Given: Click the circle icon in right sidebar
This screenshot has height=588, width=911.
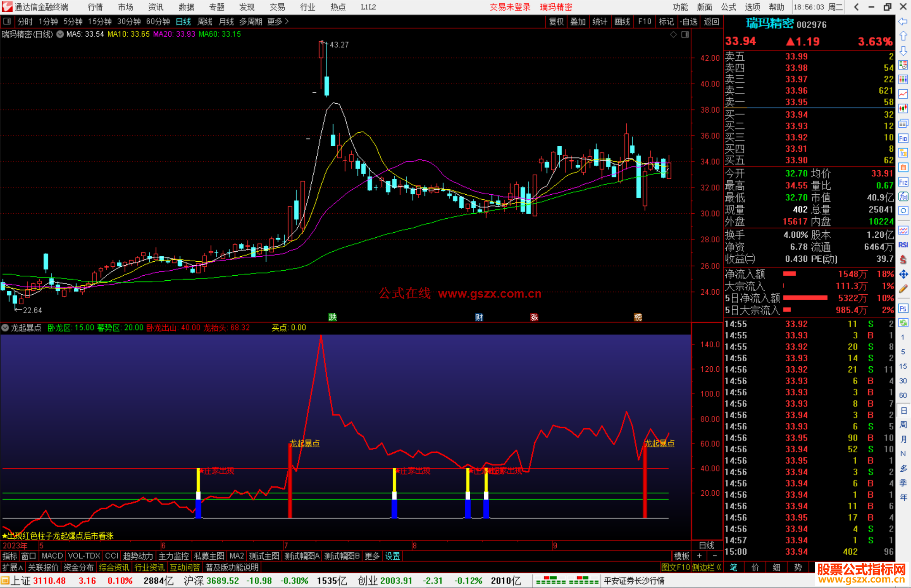Looking at the screenshot, I should point(903,211).
